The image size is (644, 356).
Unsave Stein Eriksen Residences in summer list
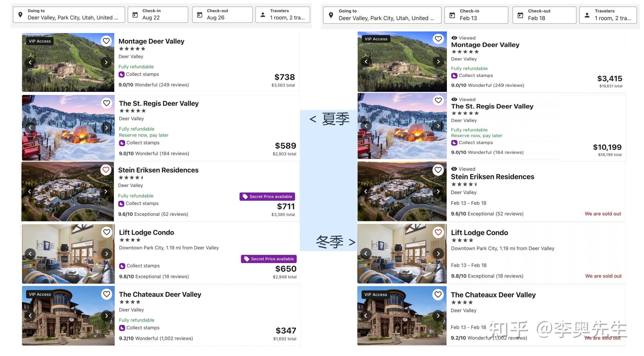106,170
